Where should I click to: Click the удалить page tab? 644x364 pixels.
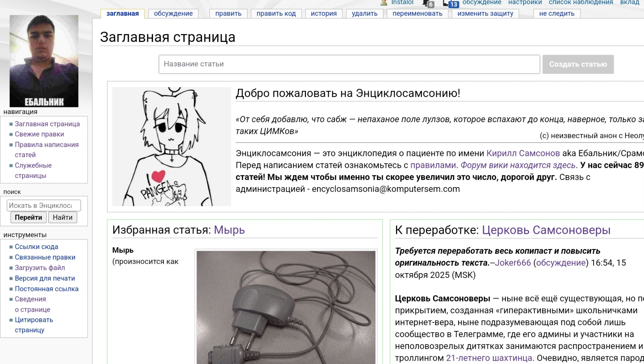pyautogui.click(x=365, y=14)
